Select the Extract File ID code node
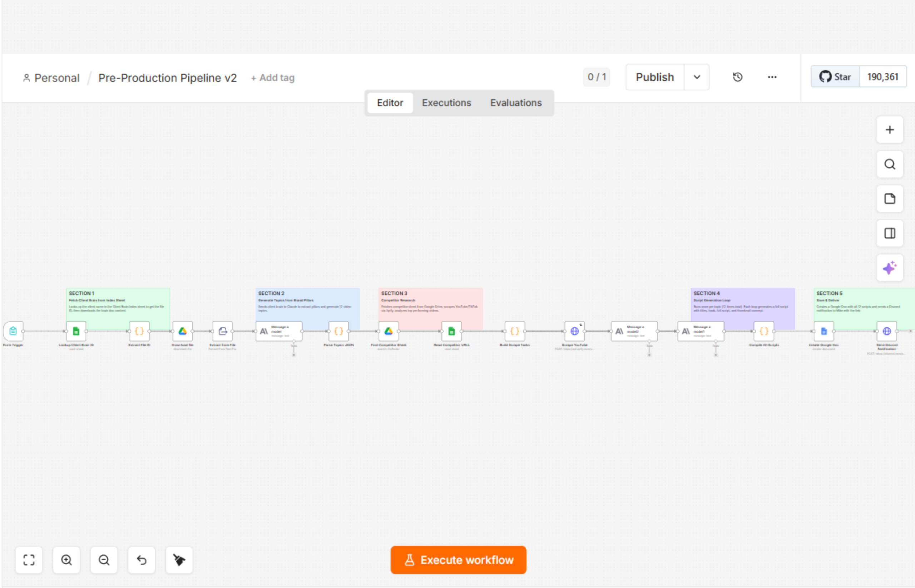The height and width of the screenshot is (588, 915). (x=139, y=331)
